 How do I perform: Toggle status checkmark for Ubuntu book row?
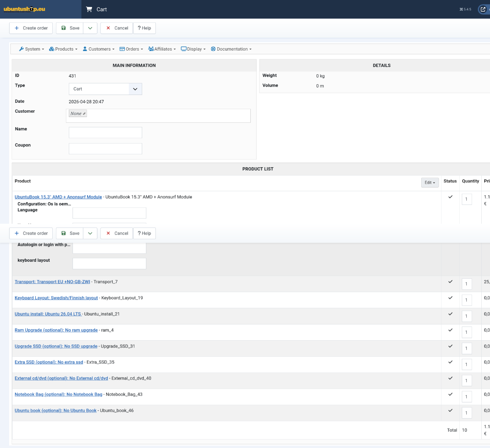pyautogui.click(x=450, y=410)
